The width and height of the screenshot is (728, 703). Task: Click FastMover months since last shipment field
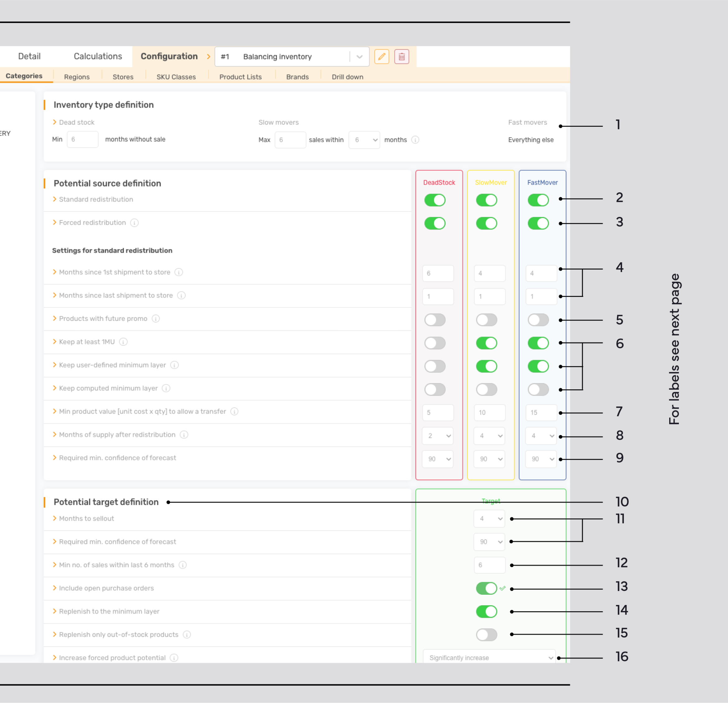[x=541, y=297]
